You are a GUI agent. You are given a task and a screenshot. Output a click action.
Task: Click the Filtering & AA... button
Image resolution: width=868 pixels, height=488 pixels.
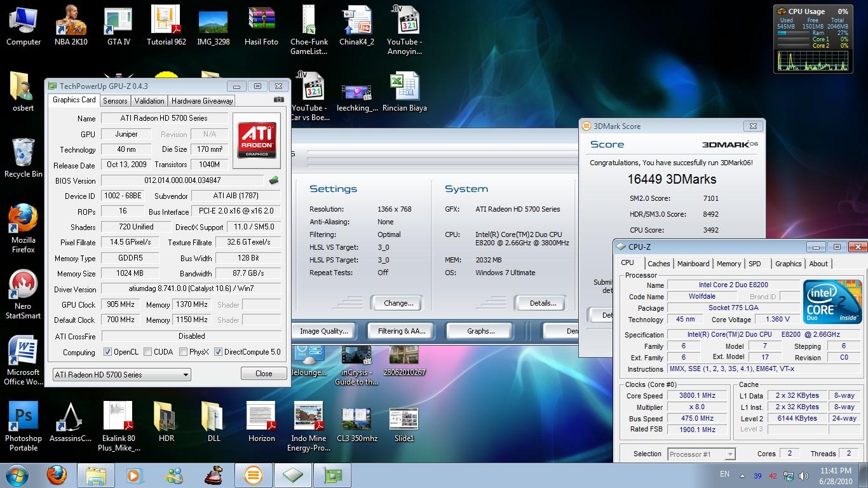[402, 331]
